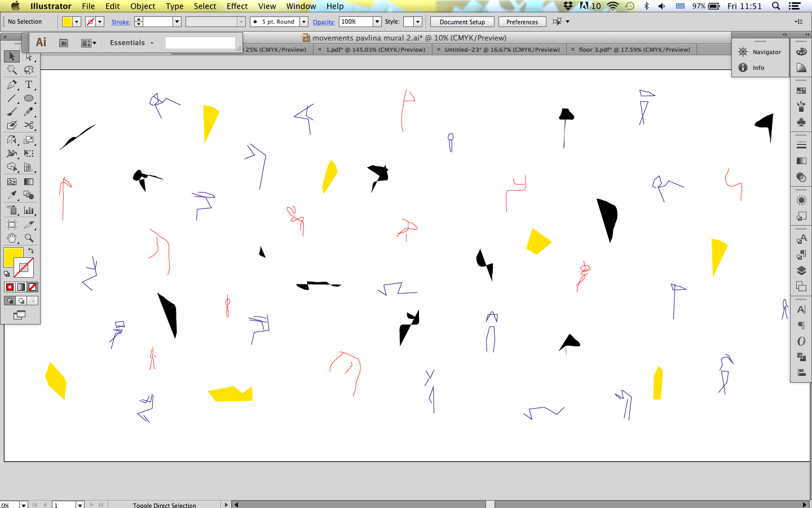Choose the Scissors tool
The height and width of the screenshot is (508, 812).
[29, 125]
